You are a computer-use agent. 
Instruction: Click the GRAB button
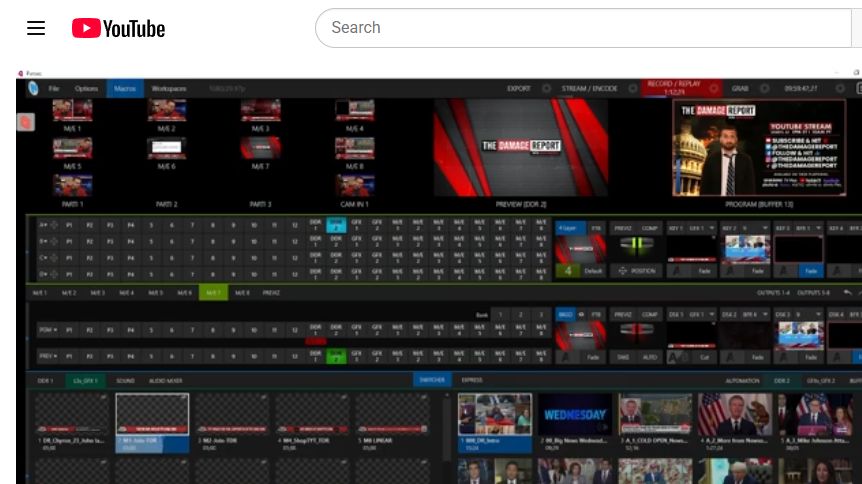click(x=740, y=89)
